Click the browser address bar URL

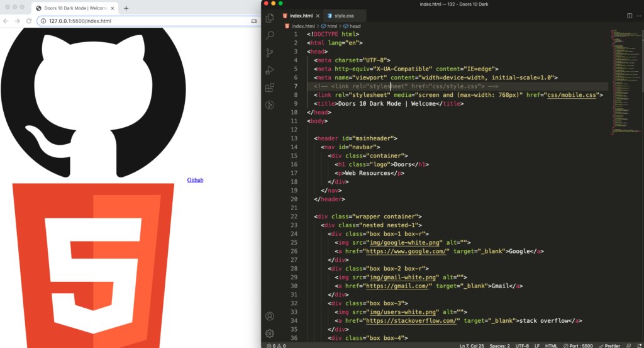click(x=80, y=21)
